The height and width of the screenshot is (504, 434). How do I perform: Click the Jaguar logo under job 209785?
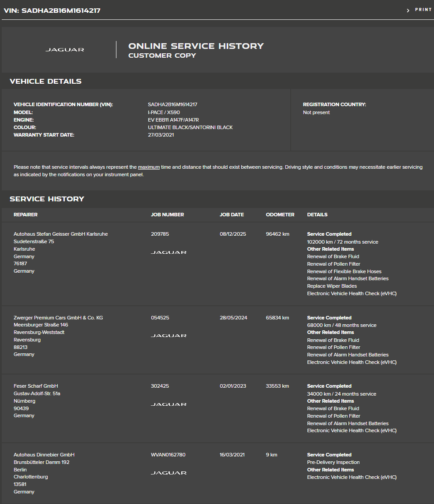pyautogui.click(x=168, y=252)
